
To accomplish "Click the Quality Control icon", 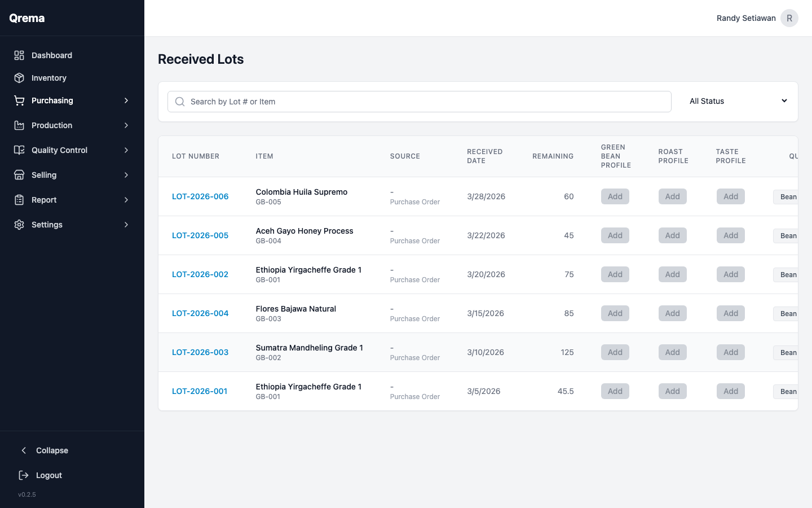I will (x=18, y=150).
